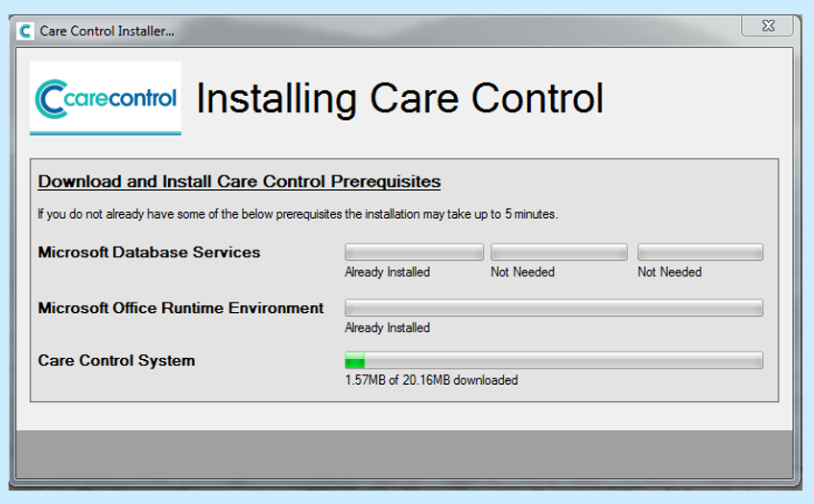Click the middle Database Services progress bar

pos(559,252)
